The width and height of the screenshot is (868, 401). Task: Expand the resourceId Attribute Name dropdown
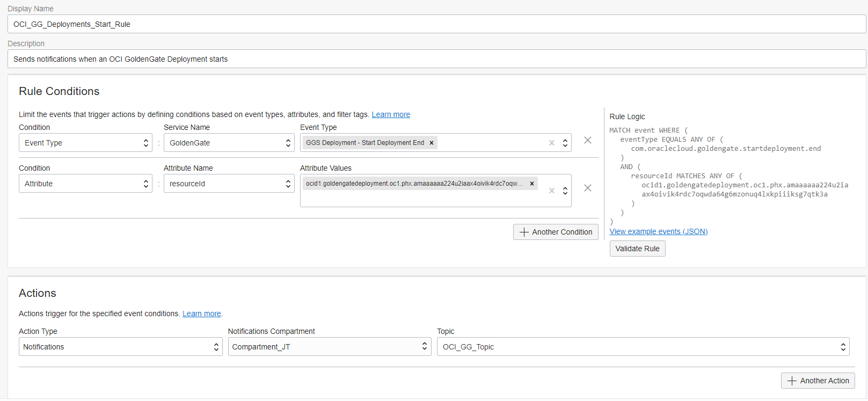coord(229,184)
